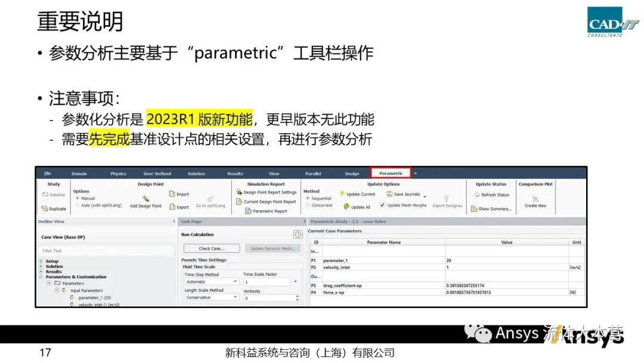Collapse the Task Page panel arrow
The height and width of the screenshot is (363, 644).
tap(304, 221)
